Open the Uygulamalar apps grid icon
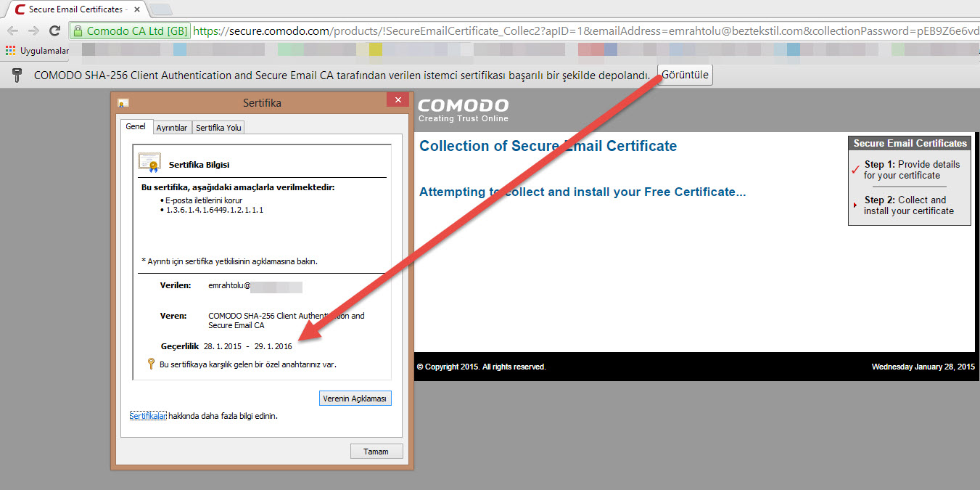Image resolution: width=980 pixels, height=490 pixels. pyautogui.click(x=10, y=50)
